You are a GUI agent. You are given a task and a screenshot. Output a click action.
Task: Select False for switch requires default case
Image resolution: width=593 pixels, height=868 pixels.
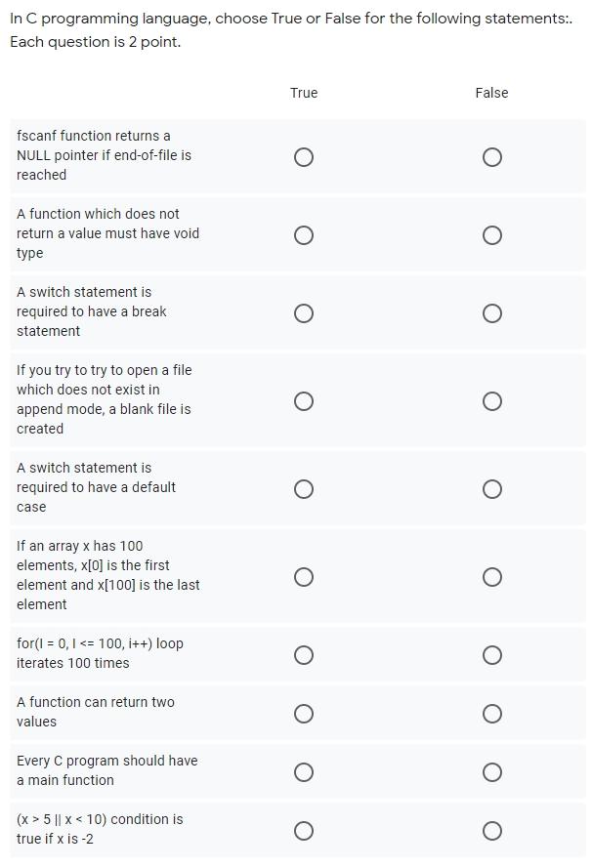point(491,489)
